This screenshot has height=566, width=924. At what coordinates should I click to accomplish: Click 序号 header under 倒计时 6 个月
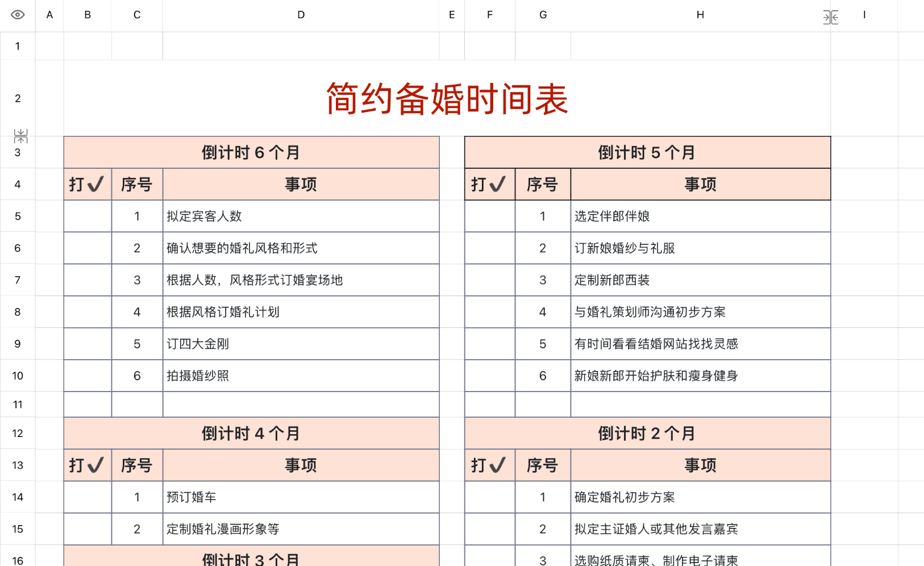click(x=137, y=184)
